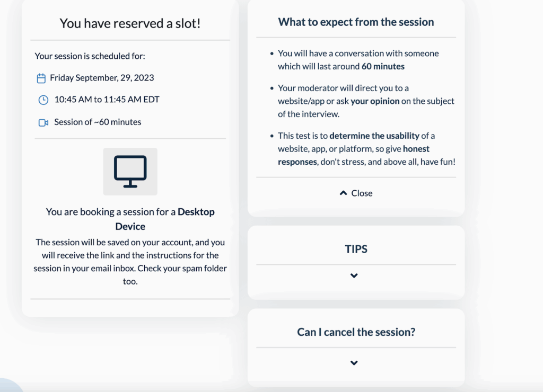Image resolution: width=543 pixels, height=392 pixels.
Task: Click the video camera icon for session duration
Action: [43, 122]
